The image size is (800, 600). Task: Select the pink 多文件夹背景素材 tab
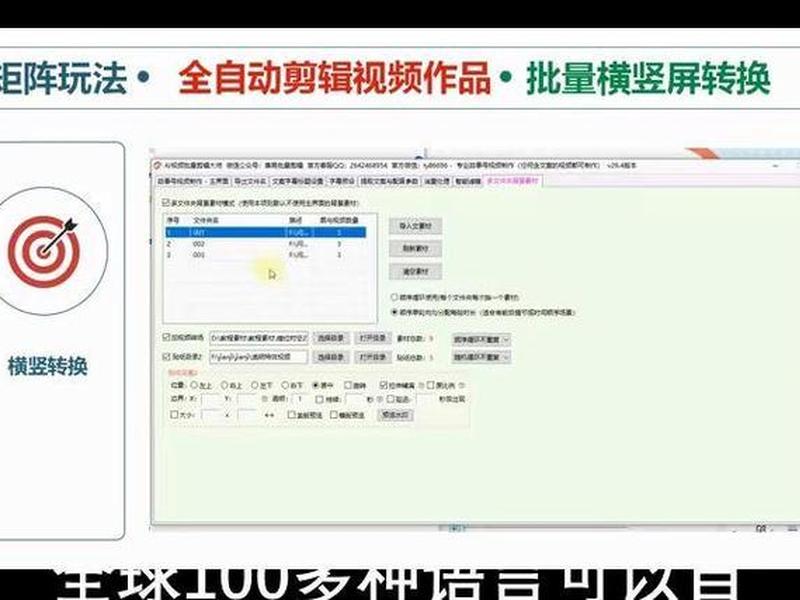coord(512,181)
